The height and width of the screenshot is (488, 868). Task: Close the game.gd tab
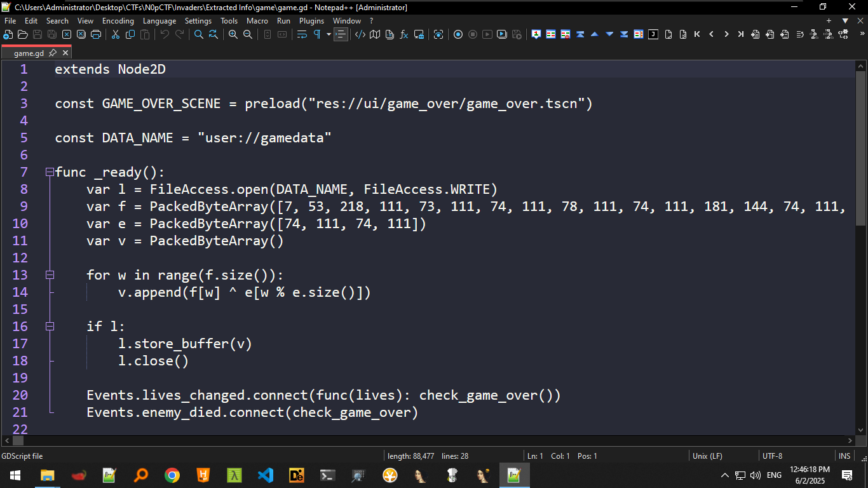[x=65, y=53]
